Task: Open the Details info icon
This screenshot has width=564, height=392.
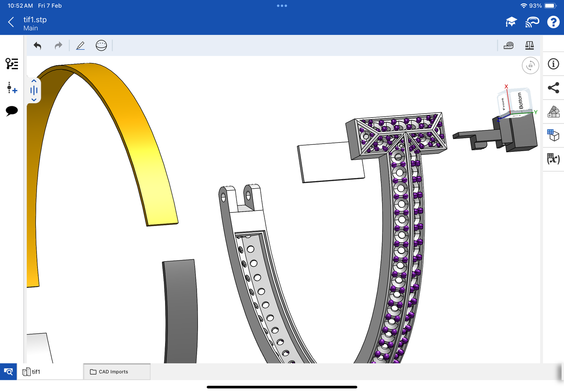Action: coord(553,64)
